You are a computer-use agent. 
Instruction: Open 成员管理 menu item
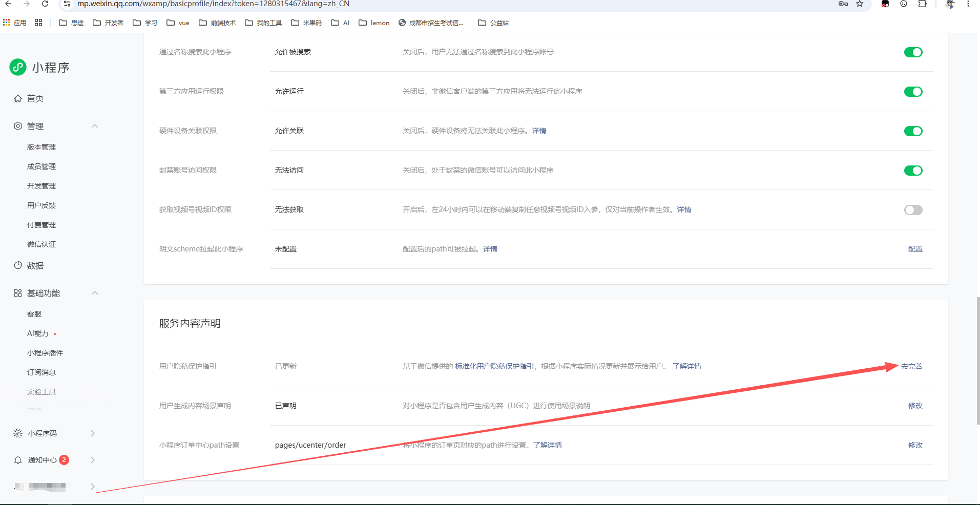click(x=41, y=166)
